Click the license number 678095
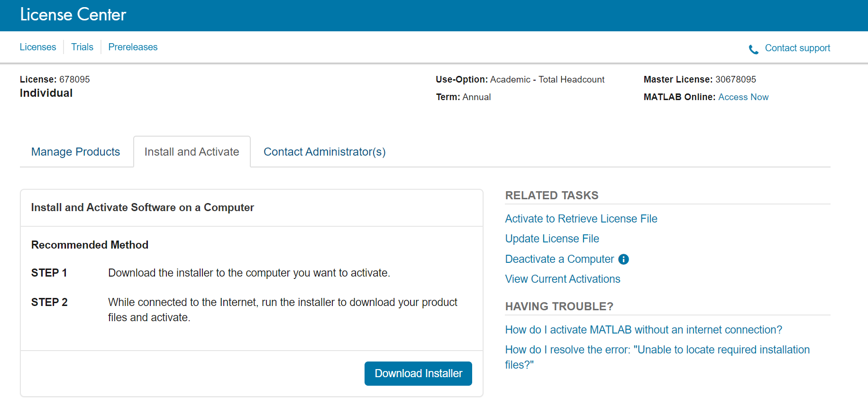 [x=74, y=79]
